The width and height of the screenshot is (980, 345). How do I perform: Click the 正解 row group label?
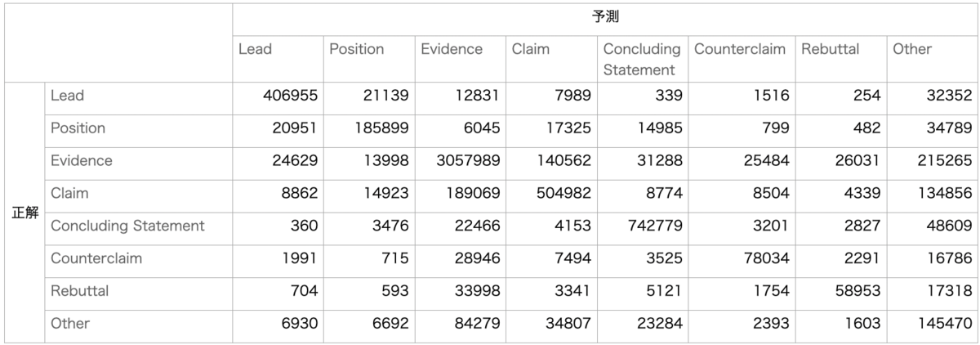point(24,211)
